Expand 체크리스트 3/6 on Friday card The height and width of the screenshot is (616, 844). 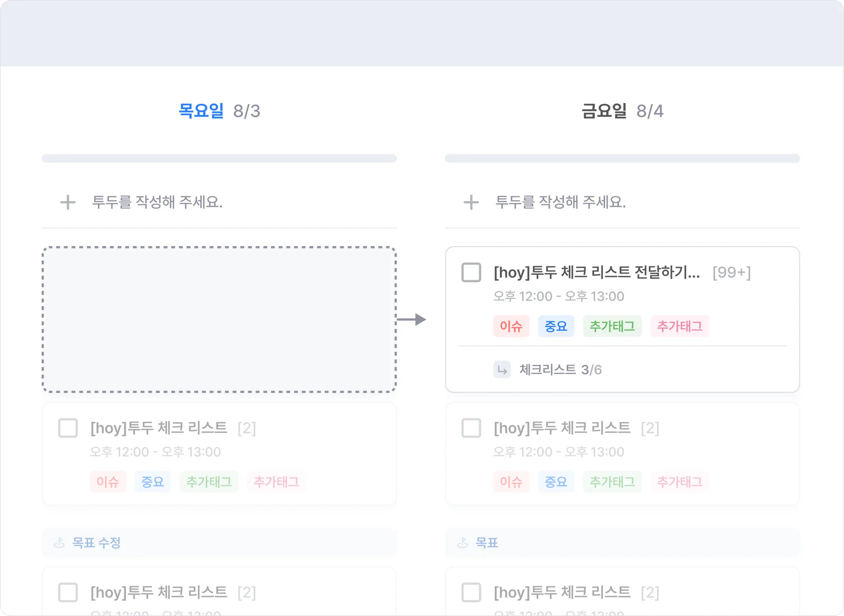[x=560, y=370]
